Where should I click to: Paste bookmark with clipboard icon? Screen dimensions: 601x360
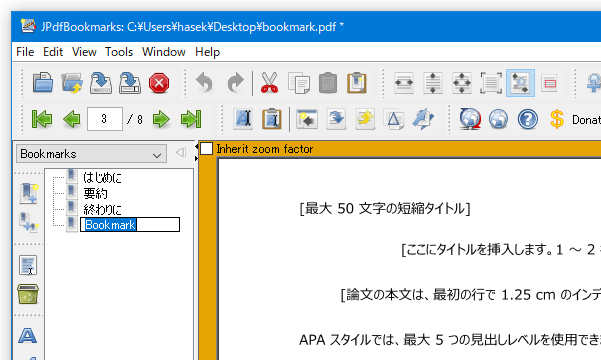[x=328, y=83]
